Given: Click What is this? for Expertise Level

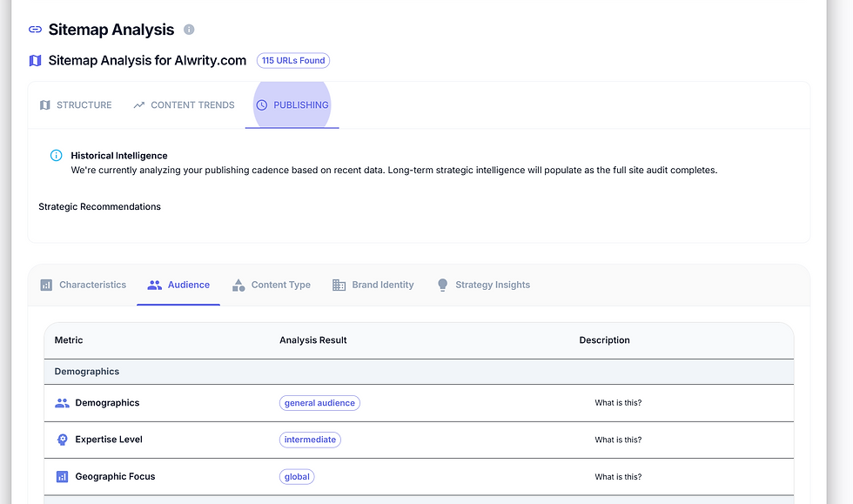Looking at the screenshot, I should pyautogui.click(x=618, y=440).
